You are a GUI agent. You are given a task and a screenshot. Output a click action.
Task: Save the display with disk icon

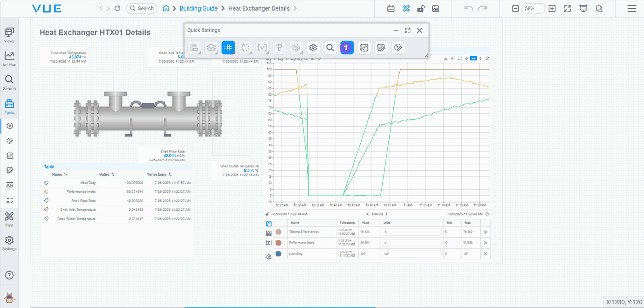pyautogui.click(x=436, y=8)
